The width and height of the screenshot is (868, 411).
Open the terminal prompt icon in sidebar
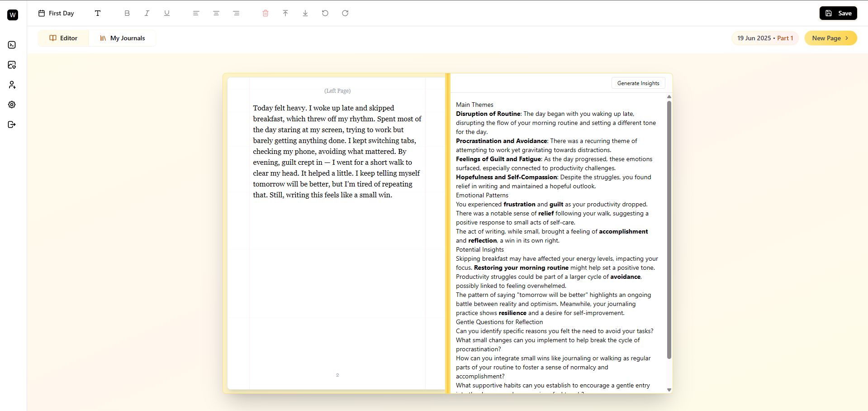click(x=12, y=44)
